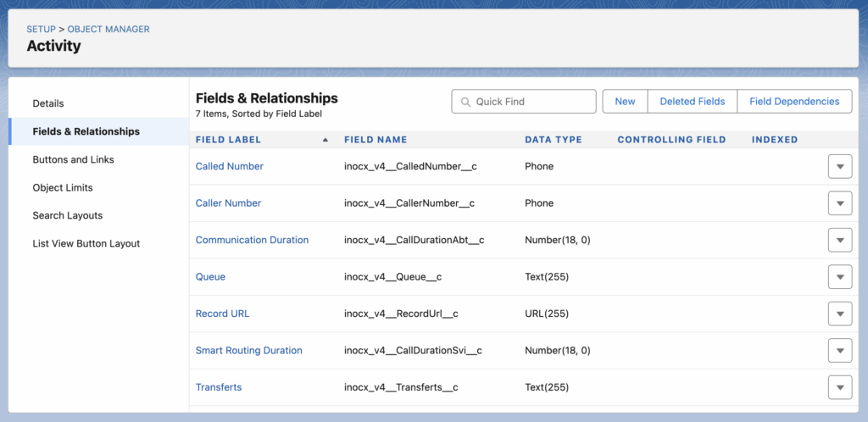The height and width of the screenshot is (422, 868).
Task: Open List View Button Layout
Action: click(86, 243)
